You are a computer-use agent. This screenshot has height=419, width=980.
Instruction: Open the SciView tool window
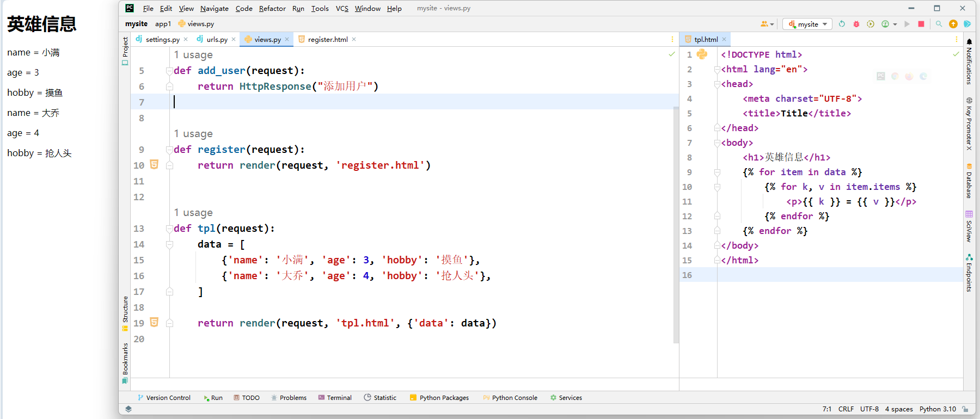(x=969, y=226)
